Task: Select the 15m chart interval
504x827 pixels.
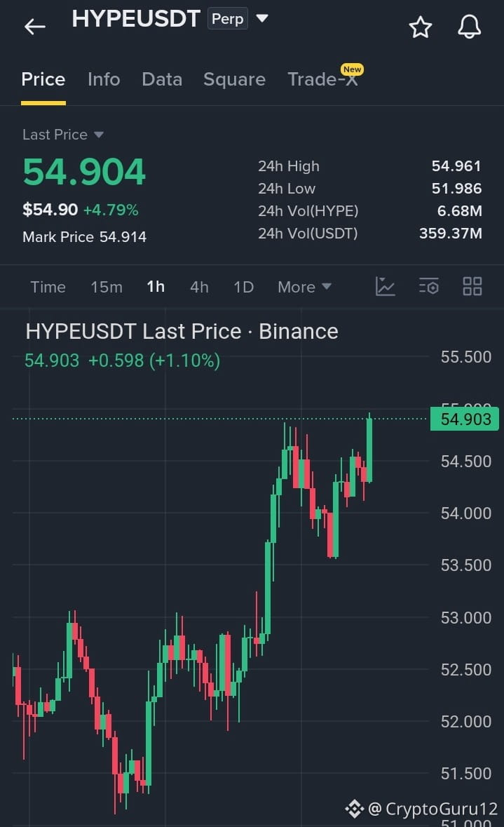Action: pyautogui.click(x=107, y=287)
